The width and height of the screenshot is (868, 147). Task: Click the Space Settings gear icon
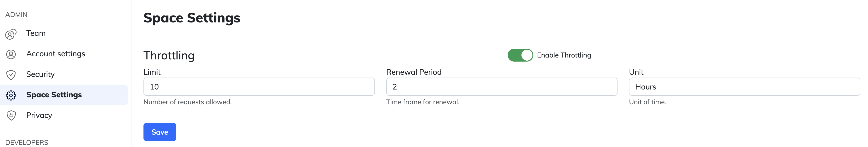tap(11, 95)
